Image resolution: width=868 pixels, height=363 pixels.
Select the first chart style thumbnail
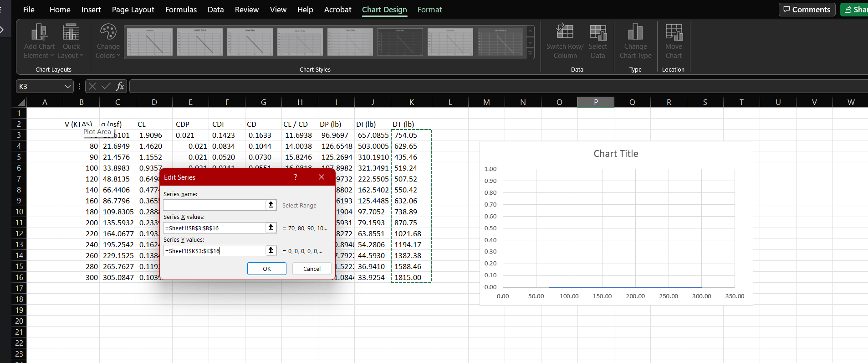click(x=150, y=42)
